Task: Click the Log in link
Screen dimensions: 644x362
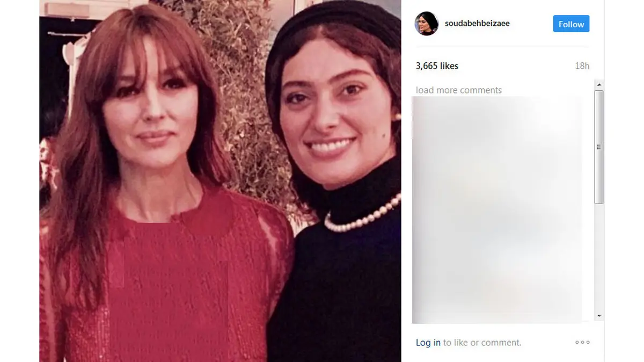Action: tap(428, 343)
